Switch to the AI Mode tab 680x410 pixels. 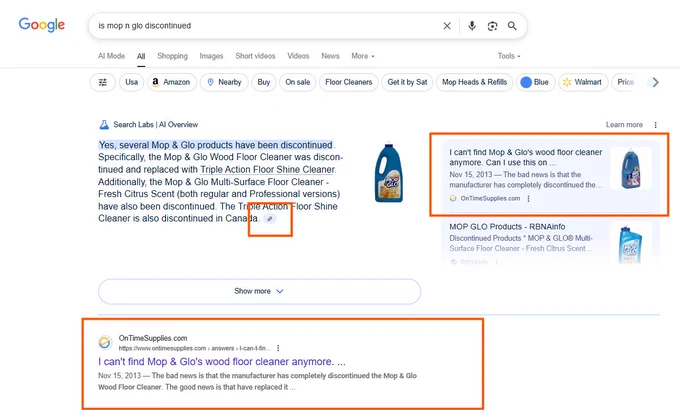tap(111, 56)
